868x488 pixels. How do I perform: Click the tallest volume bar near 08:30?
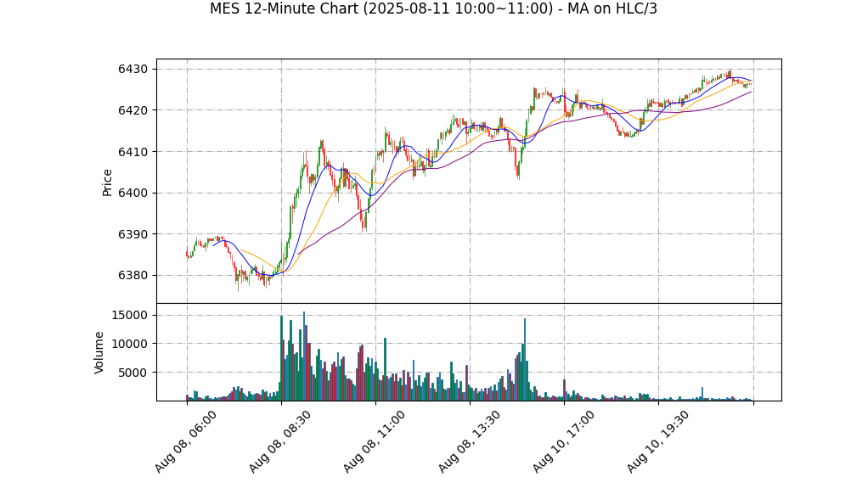click(x=304, y=356)
